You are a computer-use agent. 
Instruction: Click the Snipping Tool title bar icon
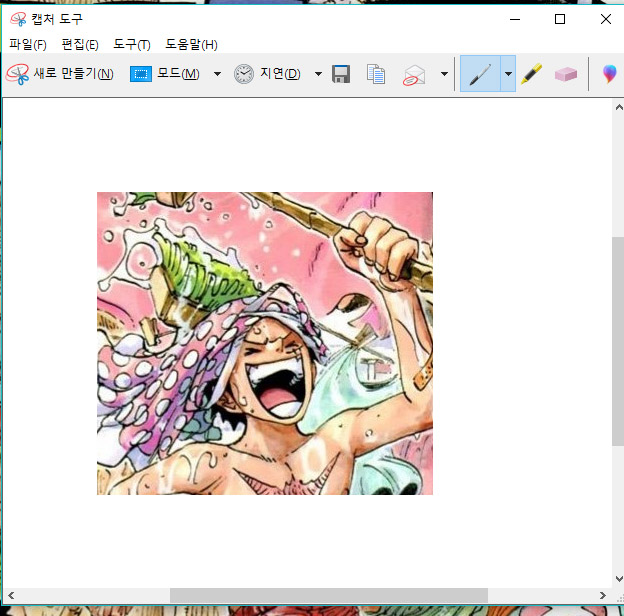point(18,19)
